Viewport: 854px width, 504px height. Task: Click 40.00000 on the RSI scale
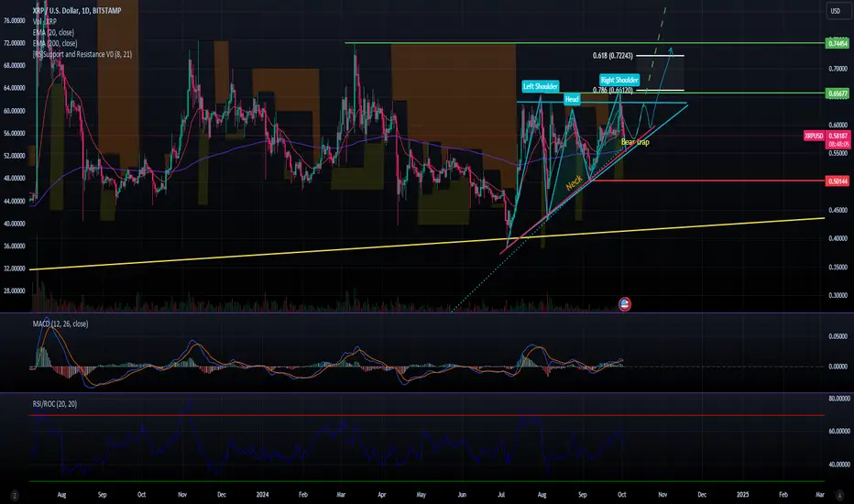point(839,465)
